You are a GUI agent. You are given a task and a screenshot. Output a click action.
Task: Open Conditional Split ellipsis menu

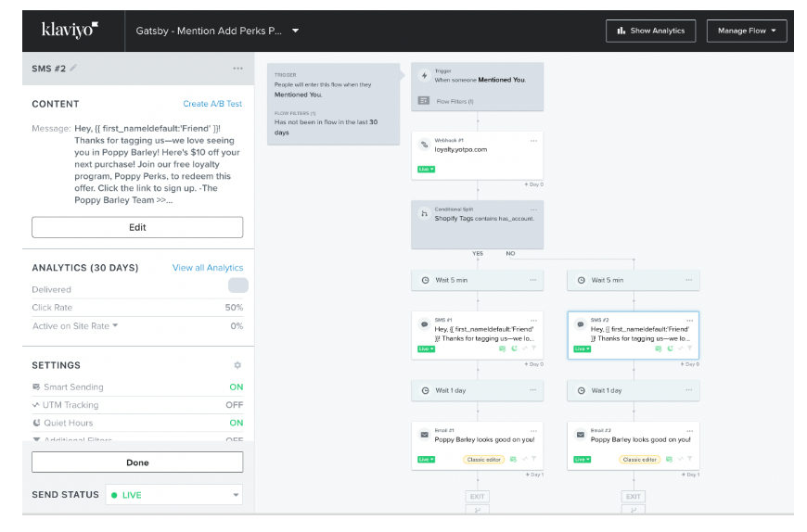(x=533, y=209)
